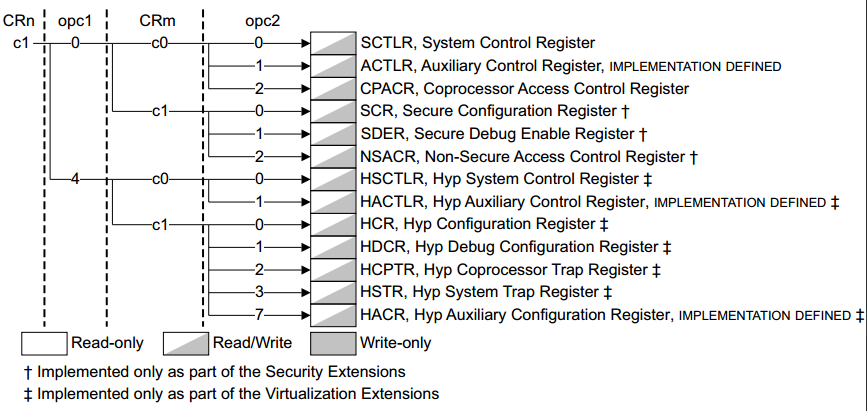
Task: Select the opc1 value 4 branch
Action: pos(75,179)
